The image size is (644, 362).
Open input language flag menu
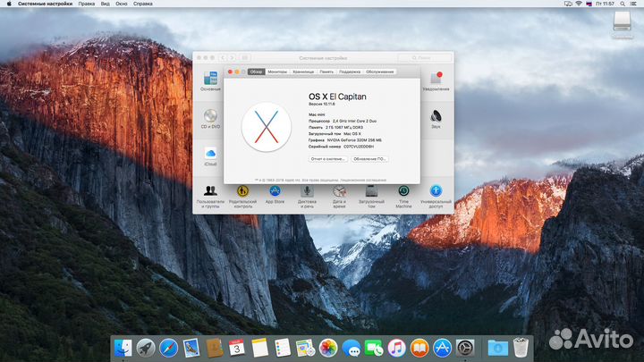589,4
